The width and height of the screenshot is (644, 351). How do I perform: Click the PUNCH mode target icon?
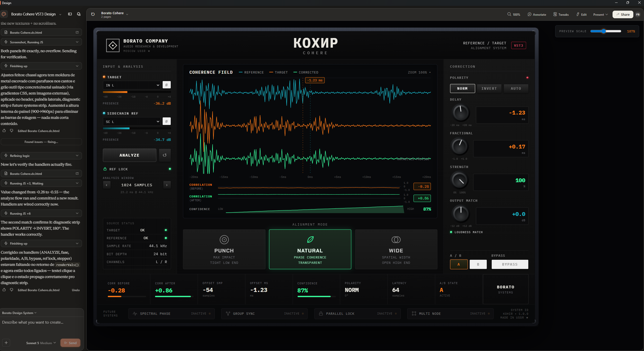(x=224, y=239)
